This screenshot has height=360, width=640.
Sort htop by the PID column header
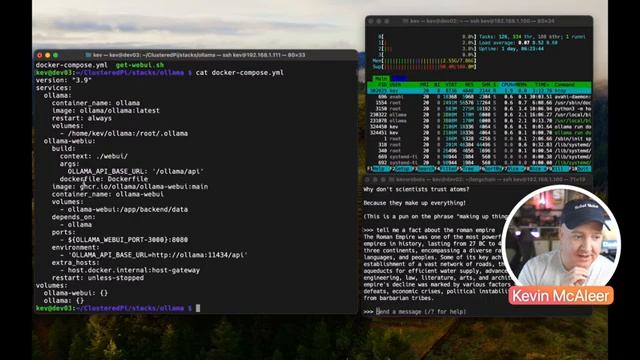pos(383,84)
